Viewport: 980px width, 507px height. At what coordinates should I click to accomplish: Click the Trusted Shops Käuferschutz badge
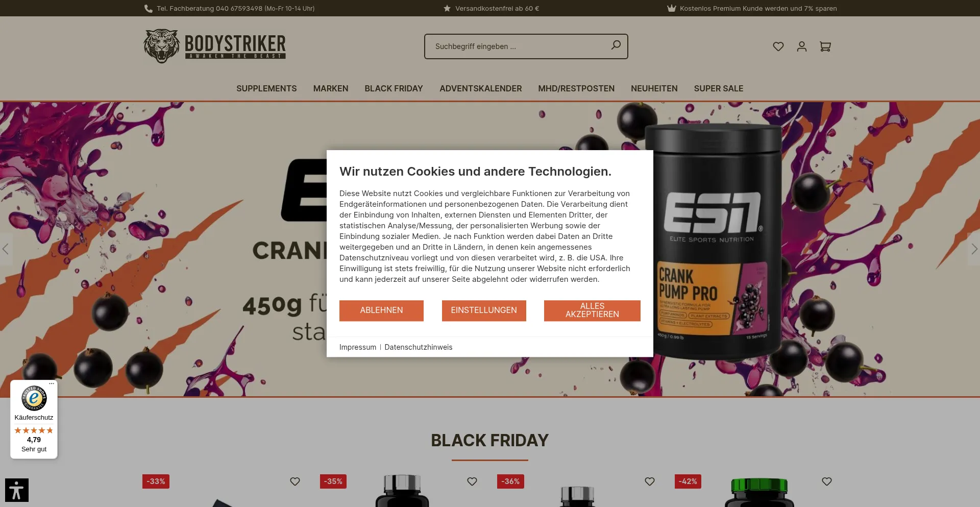click(x=34, y=419)
